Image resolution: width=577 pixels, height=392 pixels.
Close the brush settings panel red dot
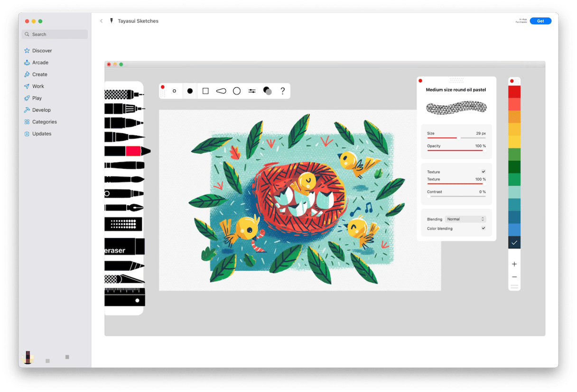[420, 81]
